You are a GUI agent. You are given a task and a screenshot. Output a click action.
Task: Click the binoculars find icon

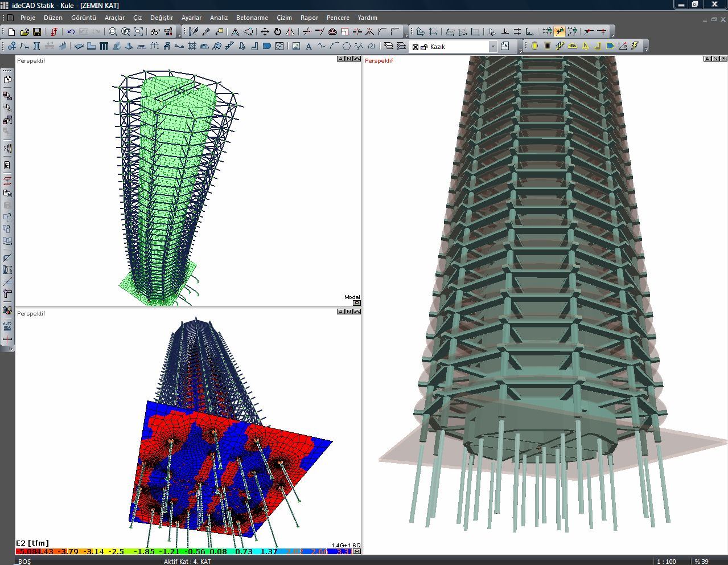click(x=155, y=32)
